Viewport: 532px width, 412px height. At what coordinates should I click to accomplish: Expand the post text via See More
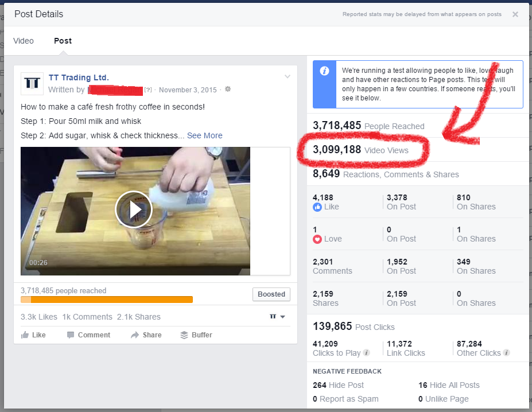(204, 135)
